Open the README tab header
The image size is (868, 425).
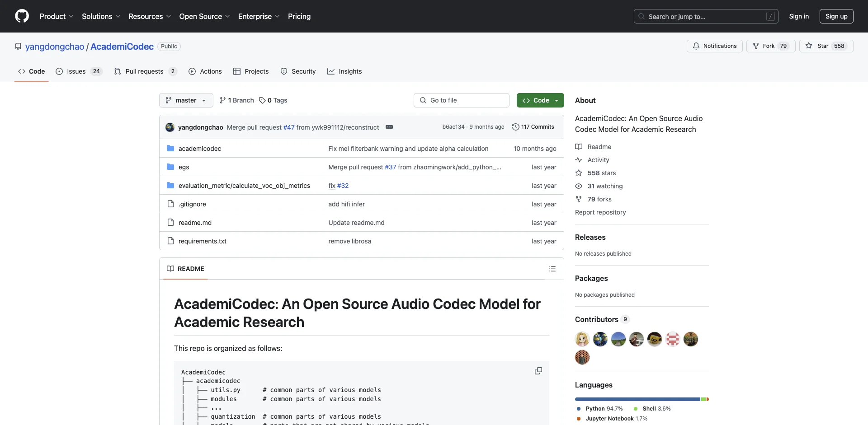click(x=185, y=269)
